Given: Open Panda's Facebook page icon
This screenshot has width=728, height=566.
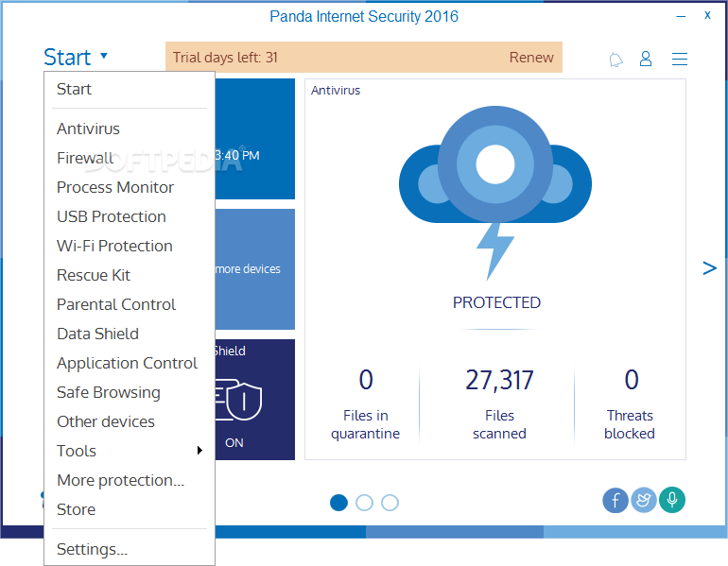Looking at the screenshot, I should (x=615, y=500).
